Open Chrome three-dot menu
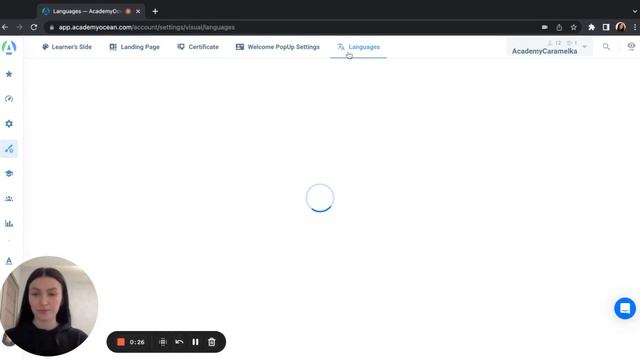Viewport: 640px width, 360px height. pos(635,27)
